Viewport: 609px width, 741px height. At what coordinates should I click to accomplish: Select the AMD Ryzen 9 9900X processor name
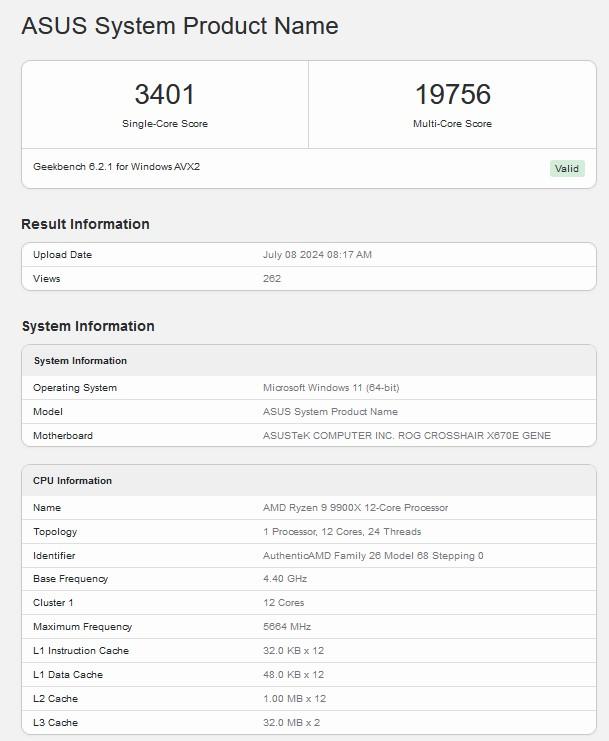coord(355,508)
